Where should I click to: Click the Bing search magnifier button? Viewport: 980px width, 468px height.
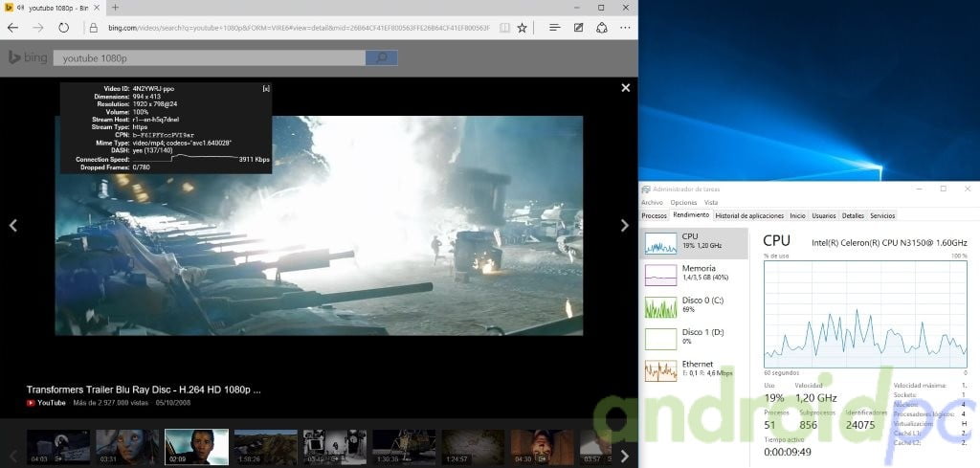tap(381, 58)
